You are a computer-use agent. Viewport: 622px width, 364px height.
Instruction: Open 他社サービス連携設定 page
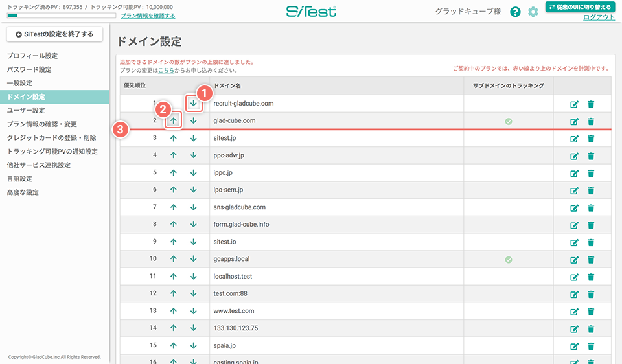pos(39,165)
